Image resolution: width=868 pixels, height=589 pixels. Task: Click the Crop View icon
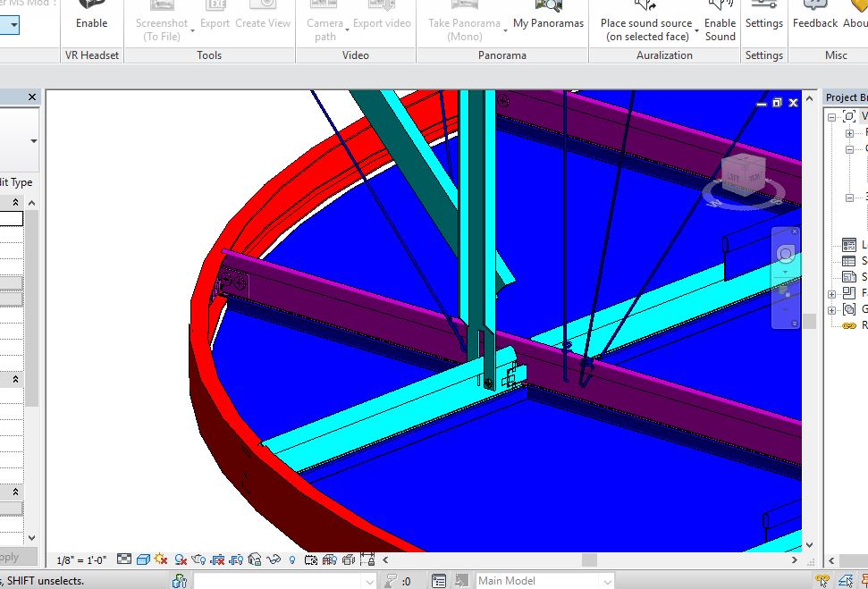coord(217,560)
